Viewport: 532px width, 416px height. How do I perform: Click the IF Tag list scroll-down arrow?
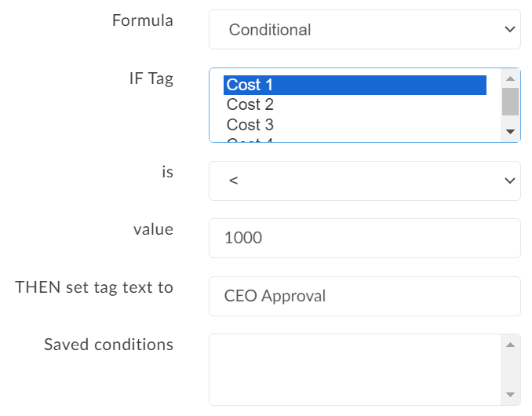[x=510, y=132]
